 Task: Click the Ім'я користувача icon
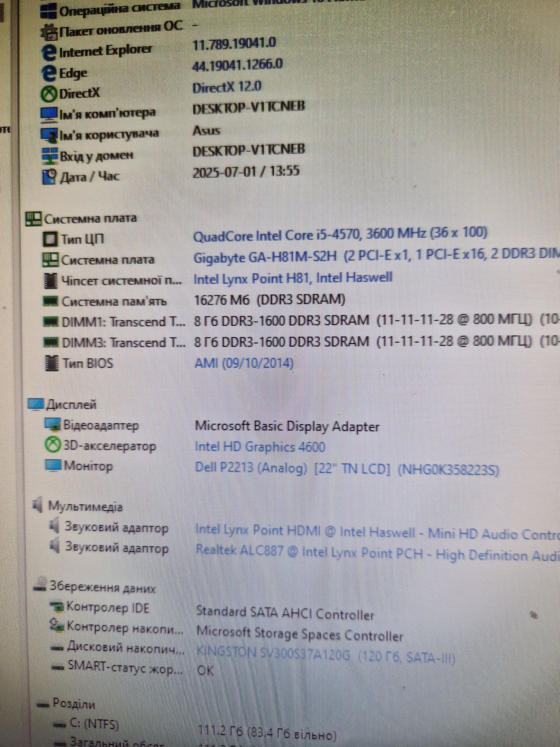tap(49, 135)
